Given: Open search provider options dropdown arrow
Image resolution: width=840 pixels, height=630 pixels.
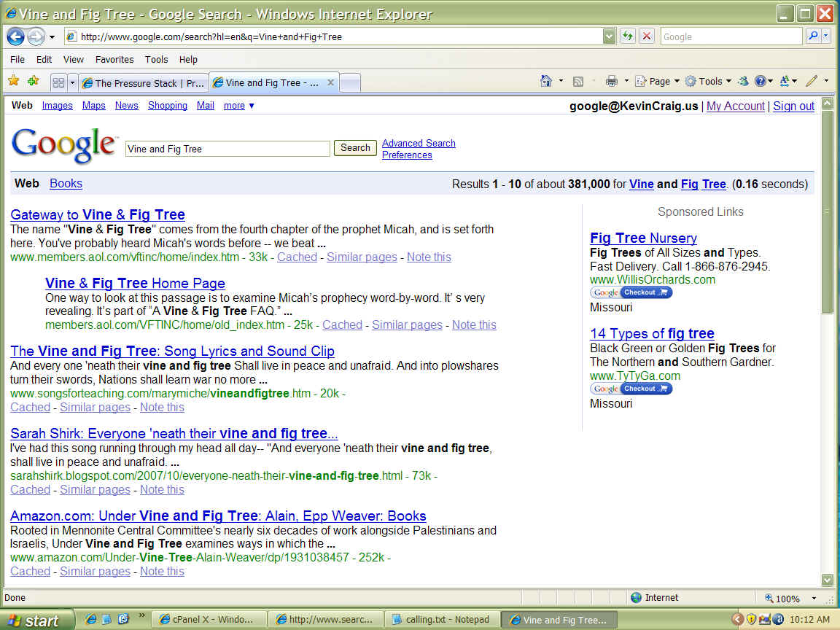Looking at the screenshot, I should coord(825,36).
